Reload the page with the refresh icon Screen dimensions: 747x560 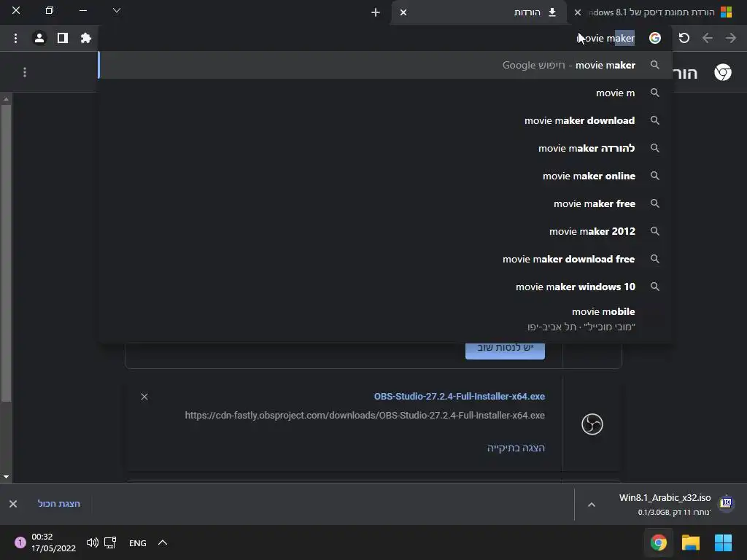684,38
